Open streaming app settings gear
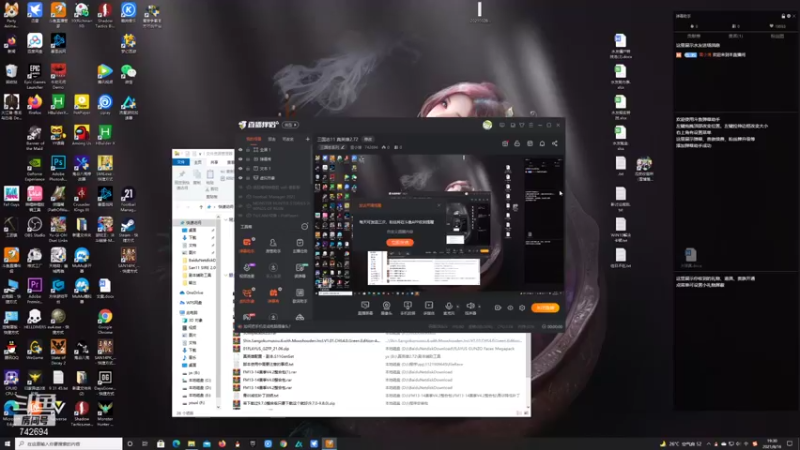800x450 pixels. [522, 308]
